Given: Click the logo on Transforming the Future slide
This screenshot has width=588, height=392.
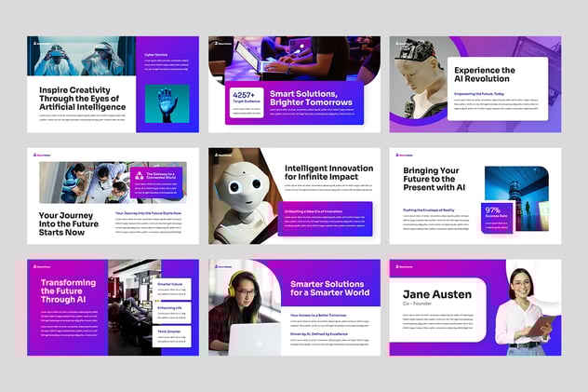Looking at the screenshot, I should pos(34,265).
